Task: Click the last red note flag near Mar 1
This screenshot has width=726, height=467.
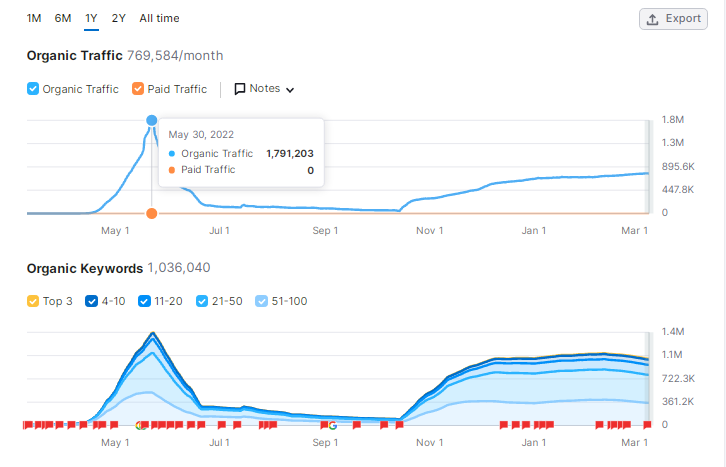Action: [647, 425]
